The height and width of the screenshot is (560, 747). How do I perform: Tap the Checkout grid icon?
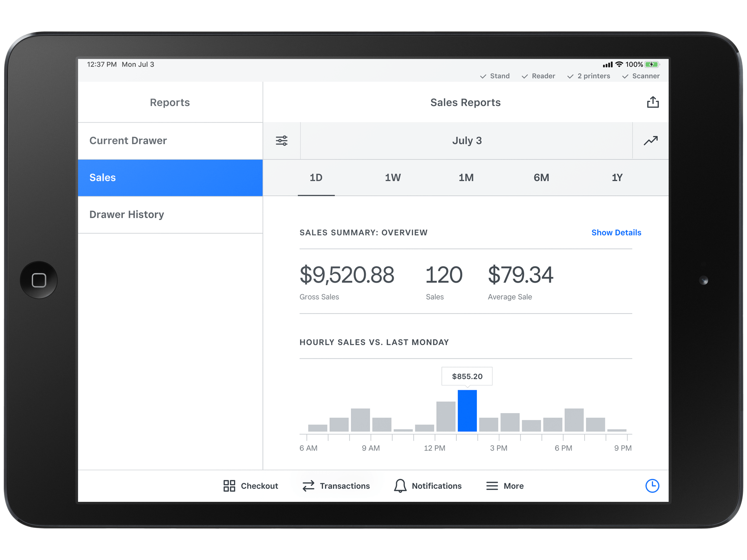[229, 486]
